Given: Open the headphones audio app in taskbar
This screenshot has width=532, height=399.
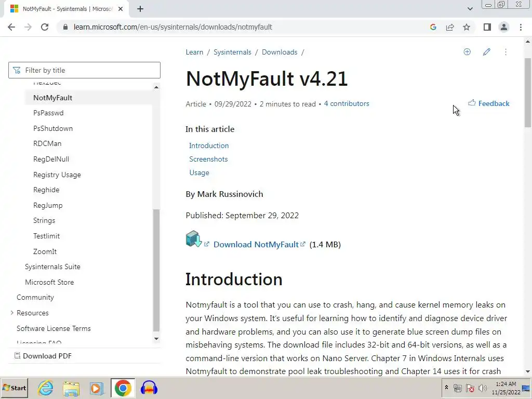Looking at the screenshot, I should pyautogui.click(x=149, y=388).
